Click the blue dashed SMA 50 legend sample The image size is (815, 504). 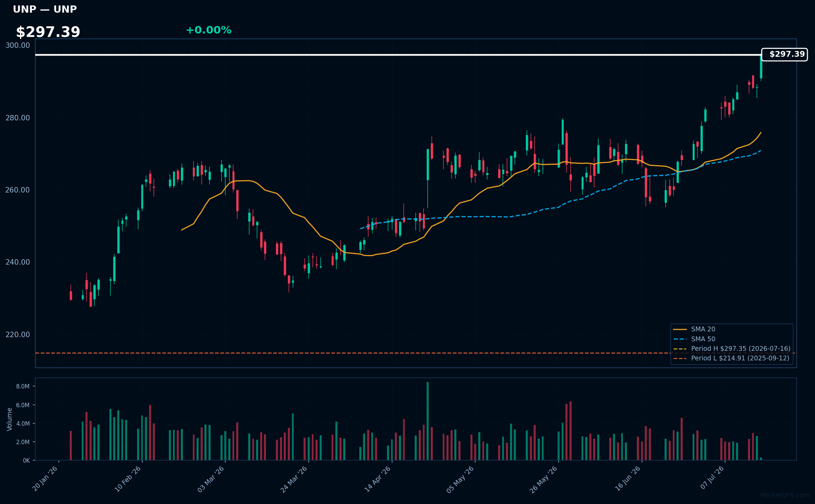[680, 339]
